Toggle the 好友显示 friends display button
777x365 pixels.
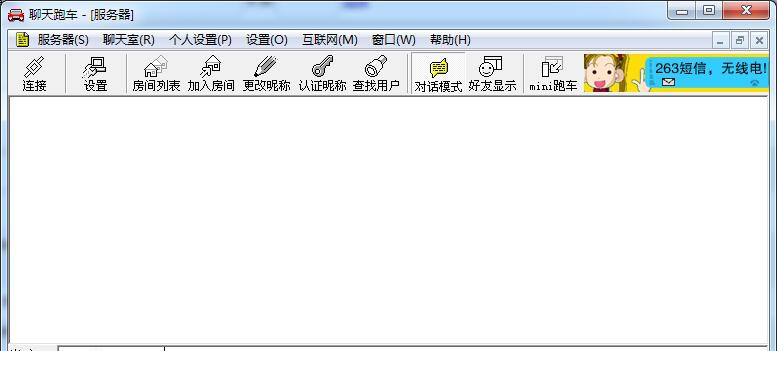[492, 74]
